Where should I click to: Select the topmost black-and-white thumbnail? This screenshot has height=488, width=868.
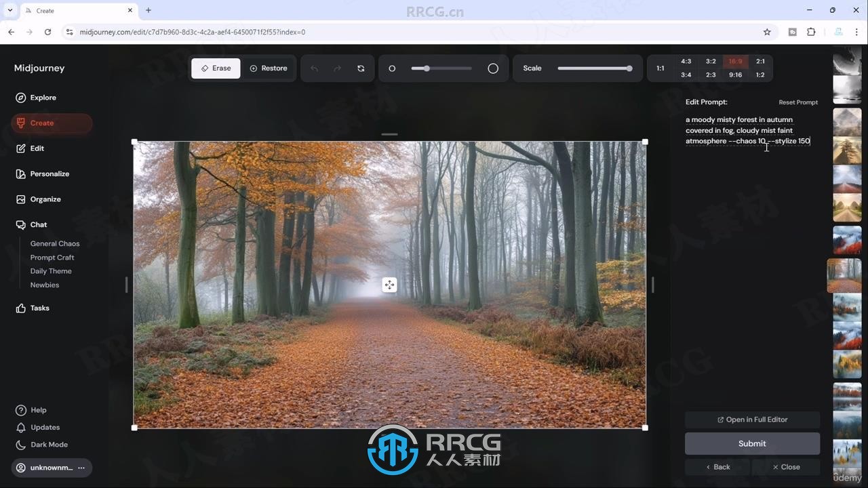[847, 60]
